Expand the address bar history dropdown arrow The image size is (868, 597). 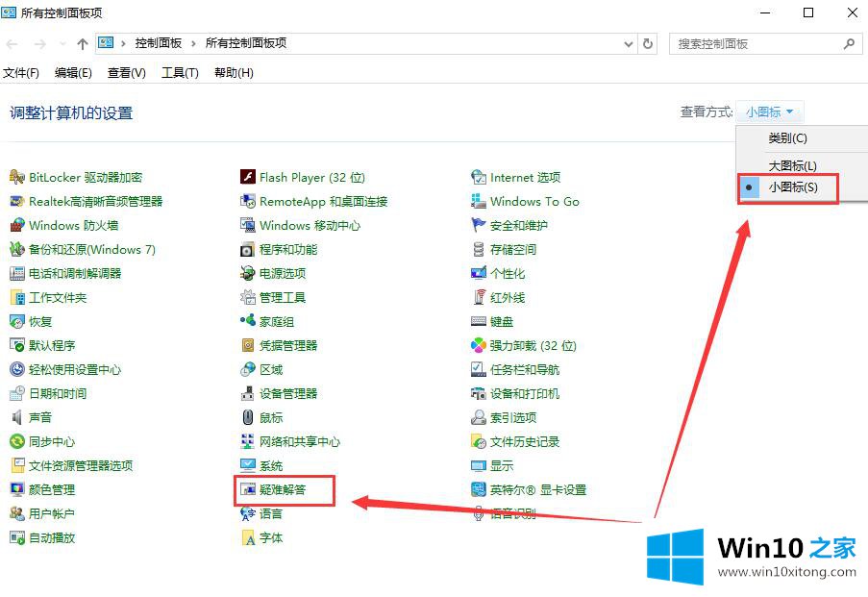pyautogui.click(x=629, y=44)
